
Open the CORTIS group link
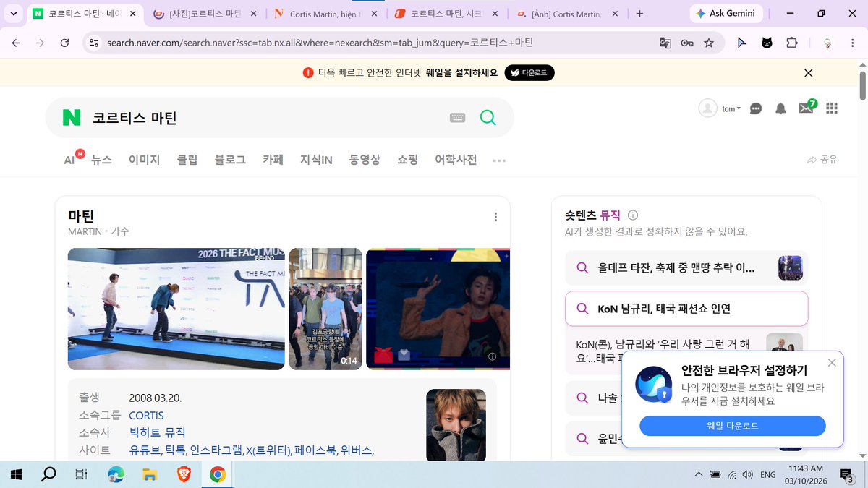click(x=146, y=416)
